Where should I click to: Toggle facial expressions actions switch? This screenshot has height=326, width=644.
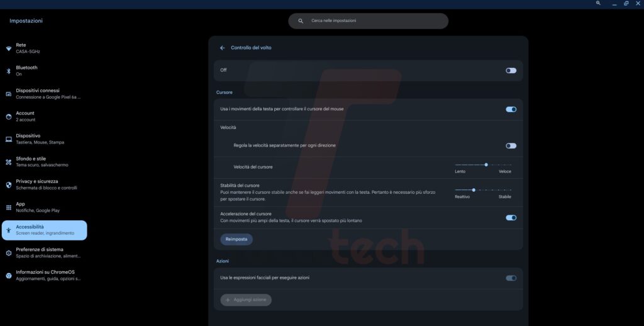pos(511,278)
